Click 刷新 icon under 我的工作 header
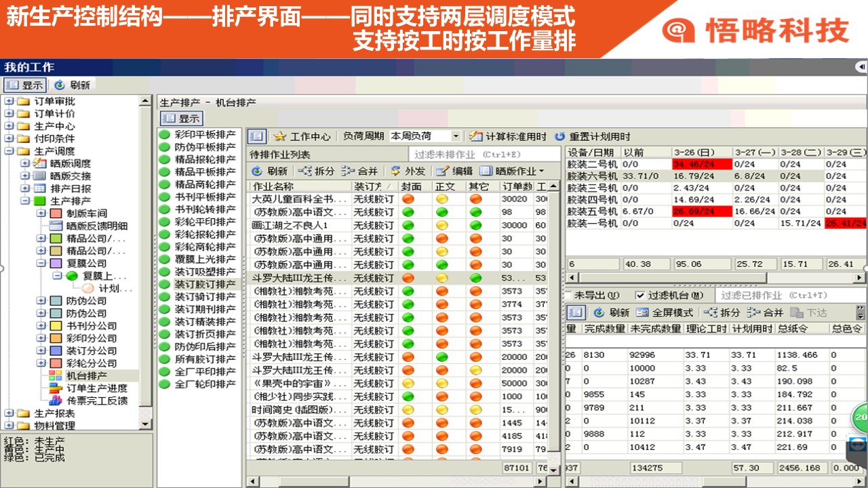This screenshot has width=868, height=488. (60, 85)
